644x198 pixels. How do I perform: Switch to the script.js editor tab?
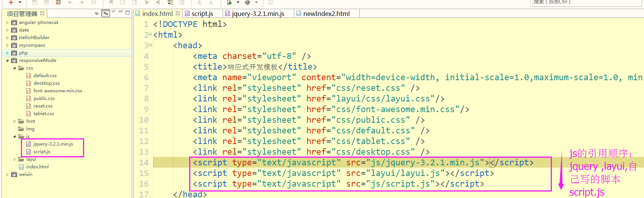[202, 14]
